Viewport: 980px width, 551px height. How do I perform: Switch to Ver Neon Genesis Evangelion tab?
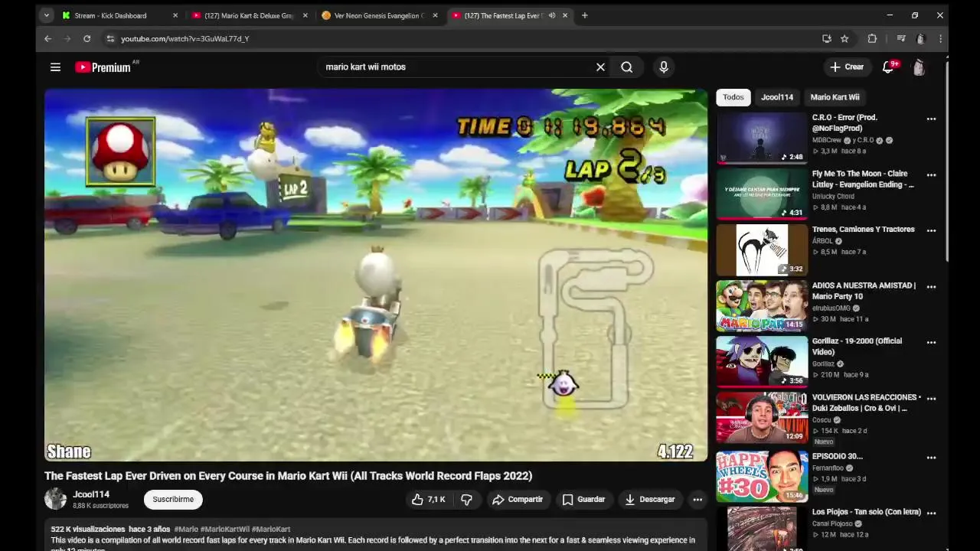point(379,15)
